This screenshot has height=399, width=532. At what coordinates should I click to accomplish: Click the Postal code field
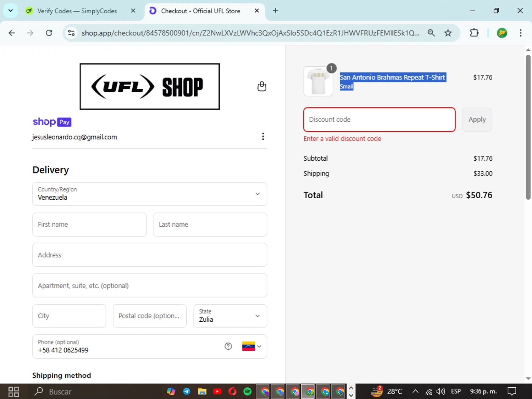point(150,316)
